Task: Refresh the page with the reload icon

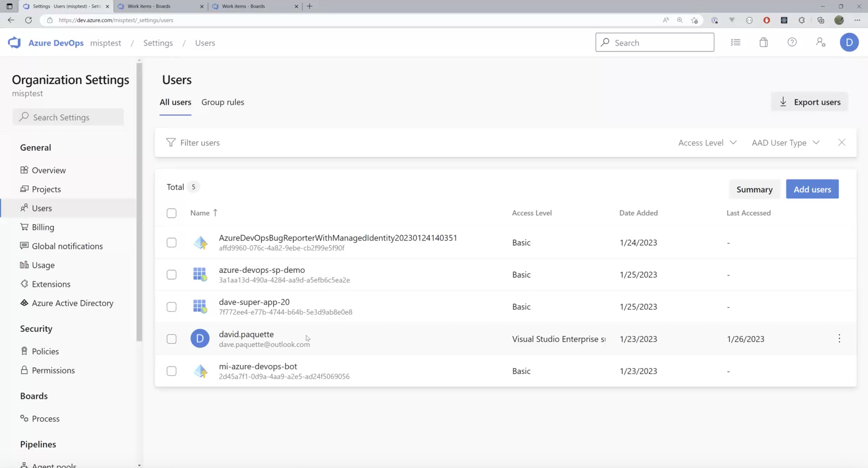Action: coord(29,20)
